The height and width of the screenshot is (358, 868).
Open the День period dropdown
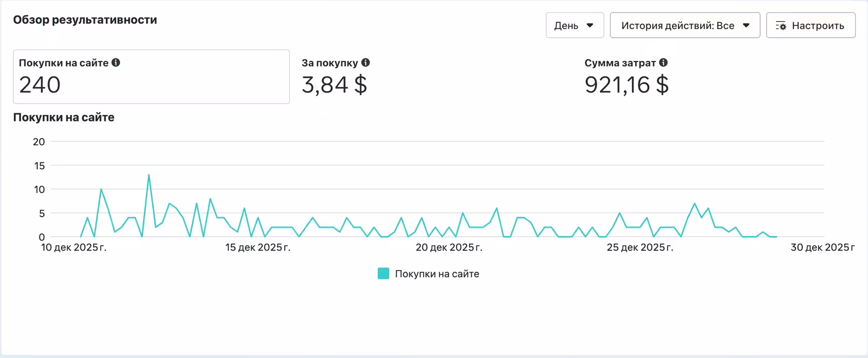click(575, 25)
